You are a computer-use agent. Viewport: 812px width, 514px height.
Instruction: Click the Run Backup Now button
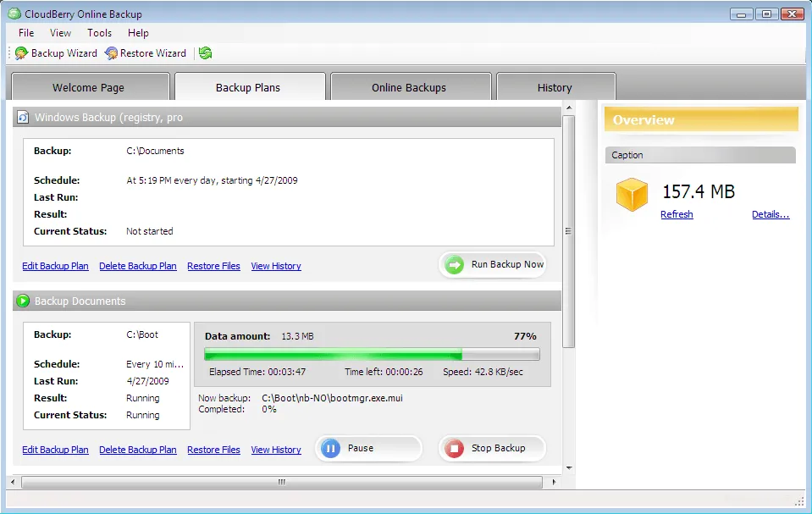[x=493, y=264]
